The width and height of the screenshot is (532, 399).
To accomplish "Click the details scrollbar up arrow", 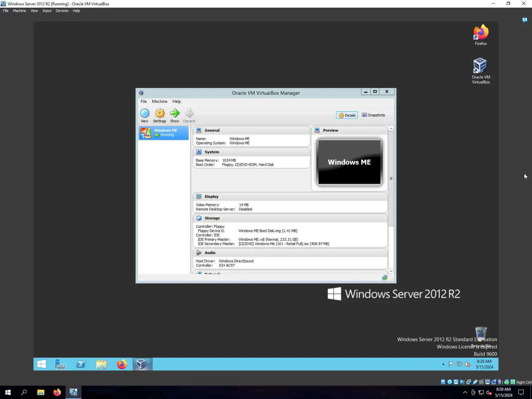I will 391,129.
